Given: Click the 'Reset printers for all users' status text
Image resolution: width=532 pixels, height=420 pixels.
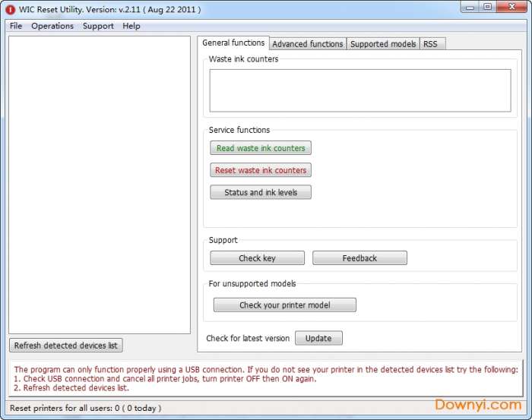Looking at the screenshot, I should (85, 408).
